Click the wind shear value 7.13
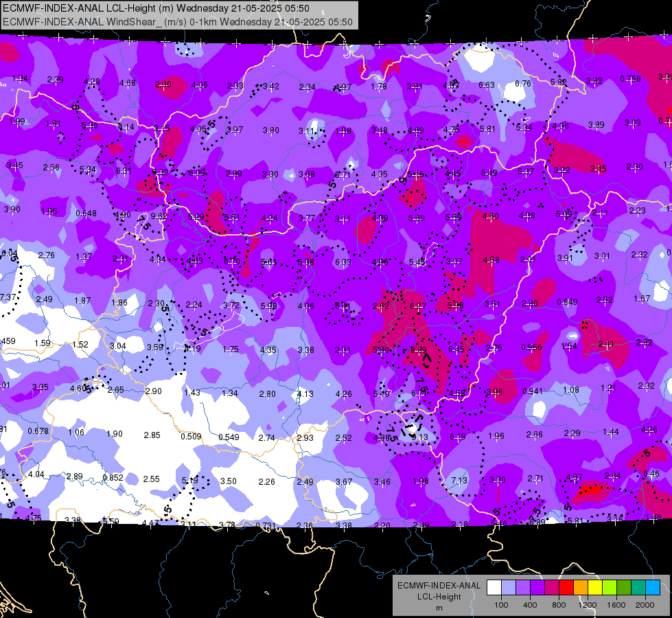 (459, 480)
